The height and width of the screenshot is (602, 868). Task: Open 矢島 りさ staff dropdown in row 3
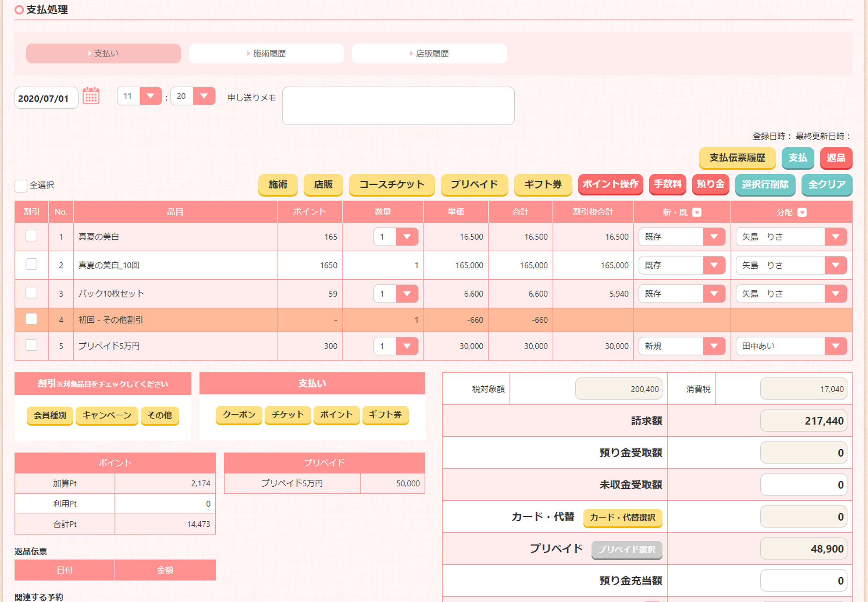(791, 294)
